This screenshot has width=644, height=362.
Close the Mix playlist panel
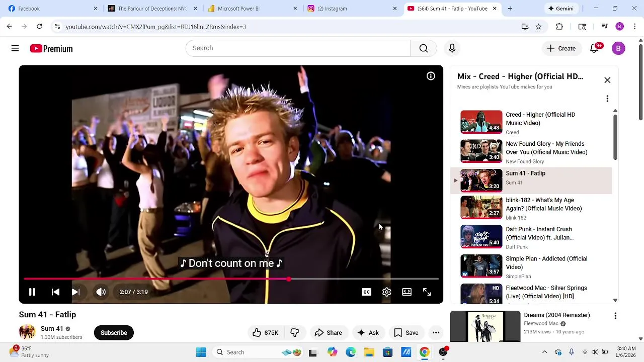click(x=607, y=80)
